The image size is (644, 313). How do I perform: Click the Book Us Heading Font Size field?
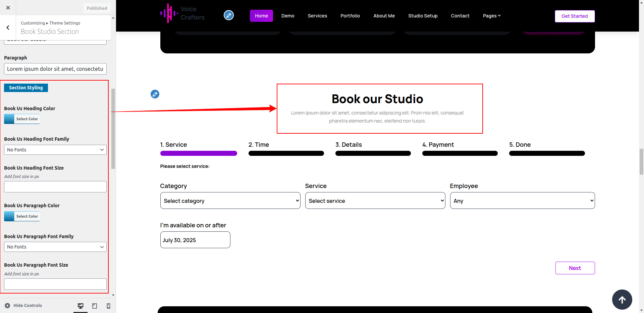[55, 187]
